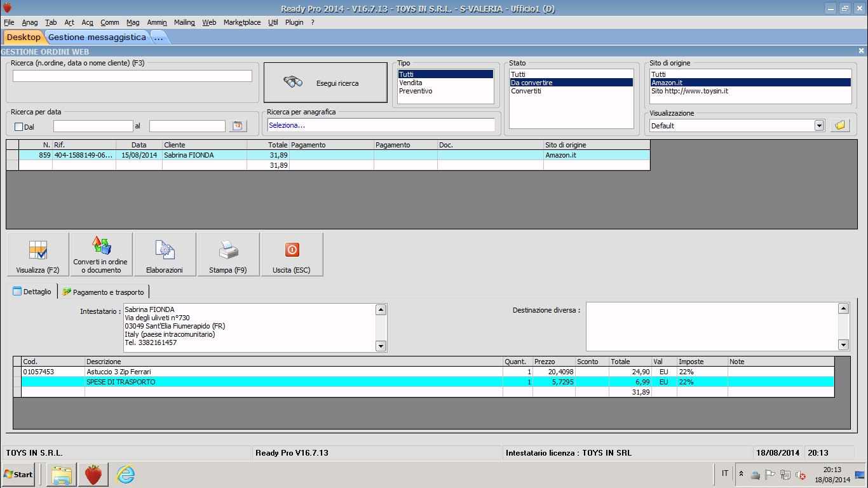Click the Dal start date field
The width and height of the screenshot is (868, 488).
pos(93,126)
